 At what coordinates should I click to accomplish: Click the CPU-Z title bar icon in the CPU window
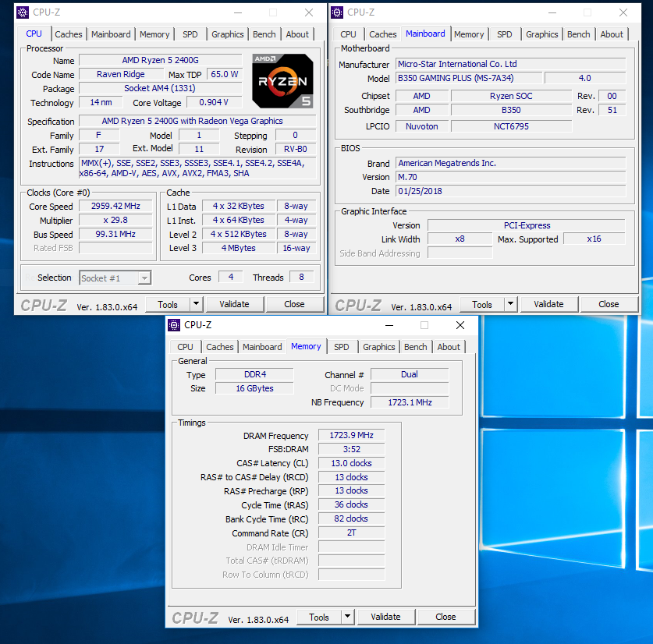click(x=23, y=12)
